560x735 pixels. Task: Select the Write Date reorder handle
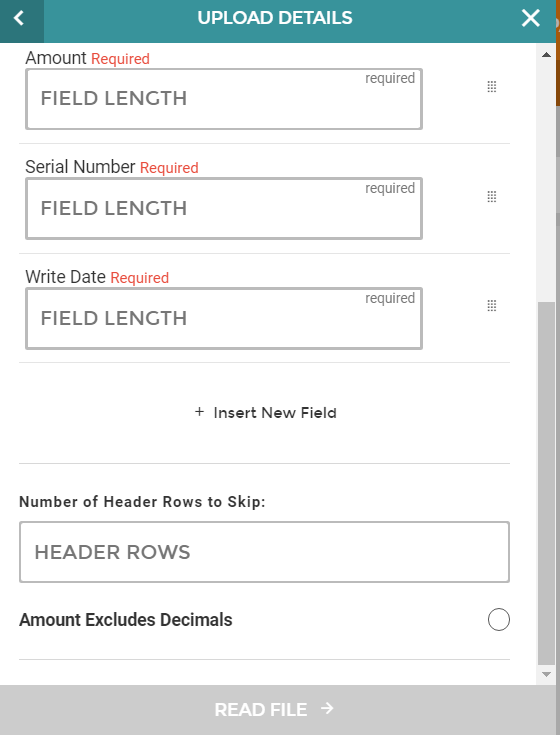tap(492, 306)
